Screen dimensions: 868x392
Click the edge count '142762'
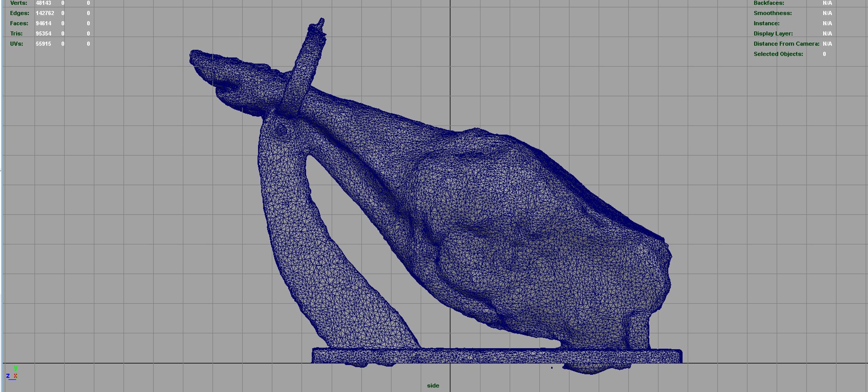coord(45,13)
